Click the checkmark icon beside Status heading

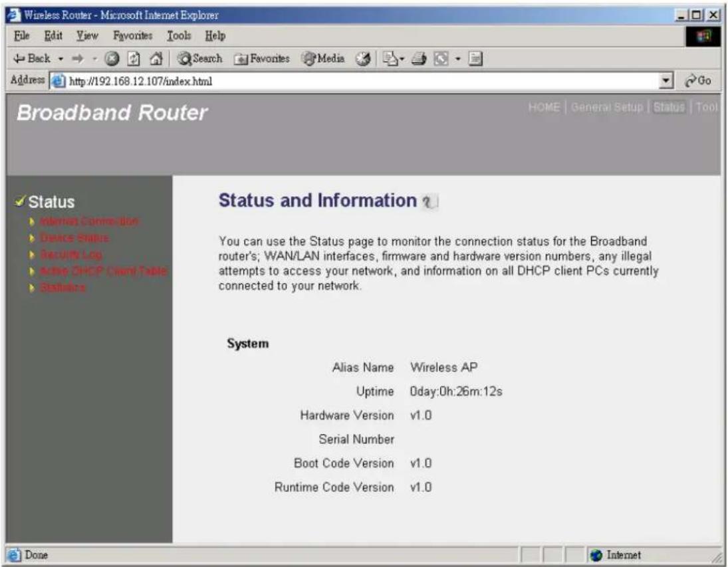(20, 201)
